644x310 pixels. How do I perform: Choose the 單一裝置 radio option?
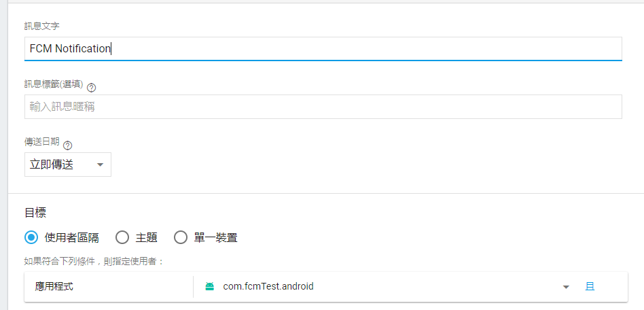[x=181, y=238]
